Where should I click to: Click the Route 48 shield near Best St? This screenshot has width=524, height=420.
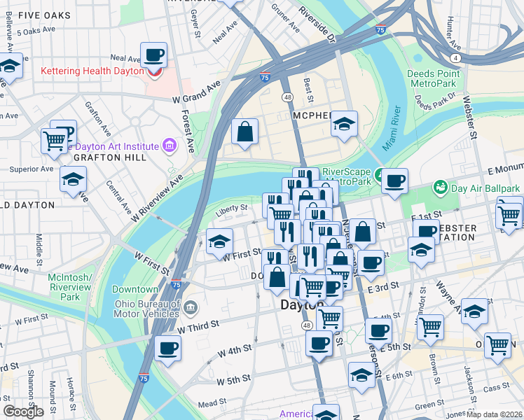(x=287, y=97)
